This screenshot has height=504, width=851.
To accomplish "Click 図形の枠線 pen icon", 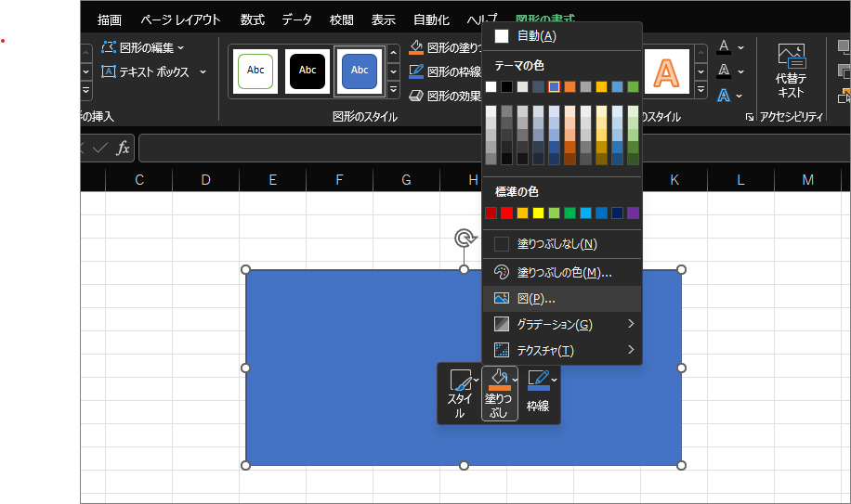I will pos(416,71).
